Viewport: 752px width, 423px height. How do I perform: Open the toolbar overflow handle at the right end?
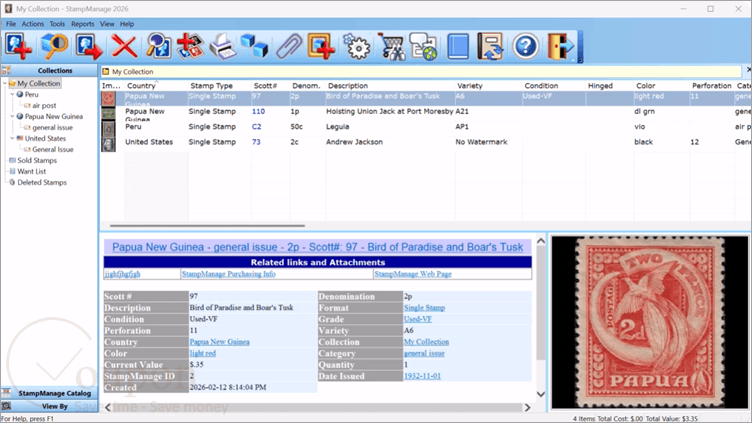pyautogui.click(x=580, y=47)
